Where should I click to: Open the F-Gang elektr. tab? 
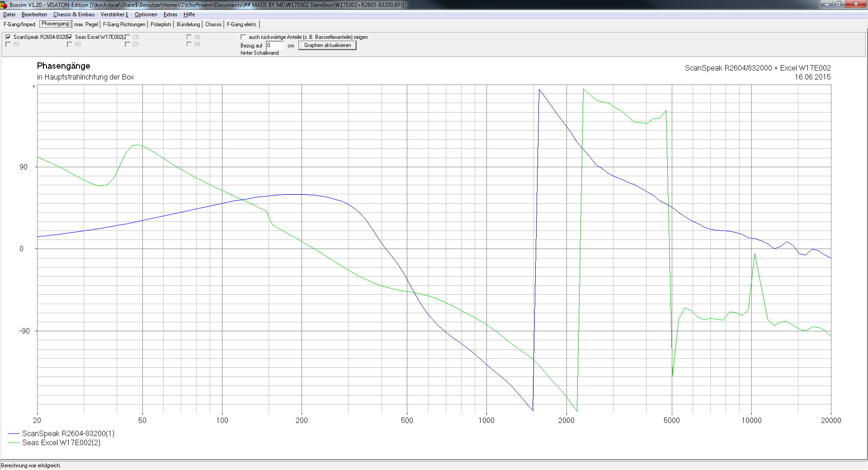[x=242, y=24]
